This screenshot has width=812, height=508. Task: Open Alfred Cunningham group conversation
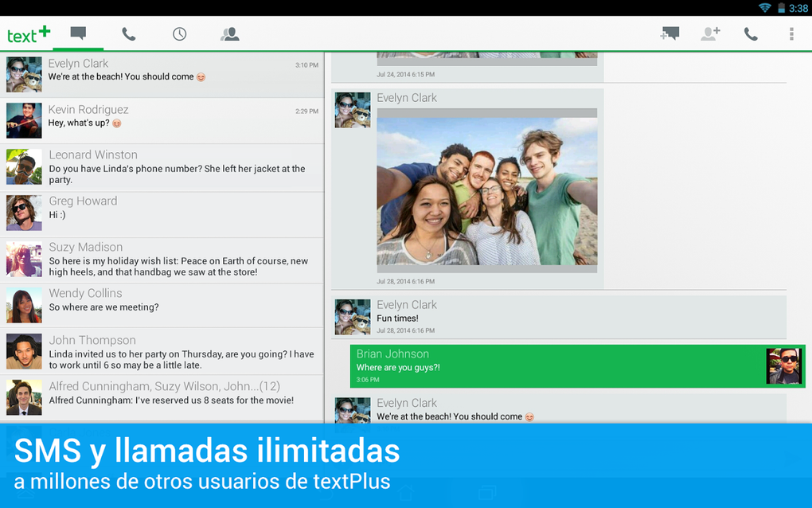point(162,397)
